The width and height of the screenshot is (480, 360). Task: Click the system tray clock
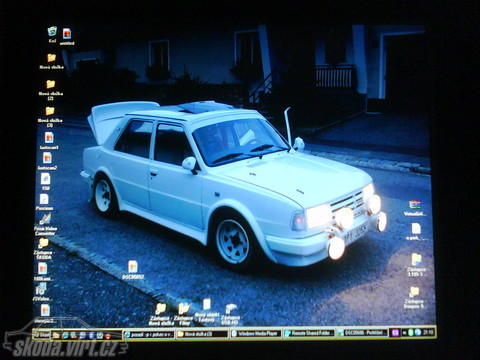428,332
